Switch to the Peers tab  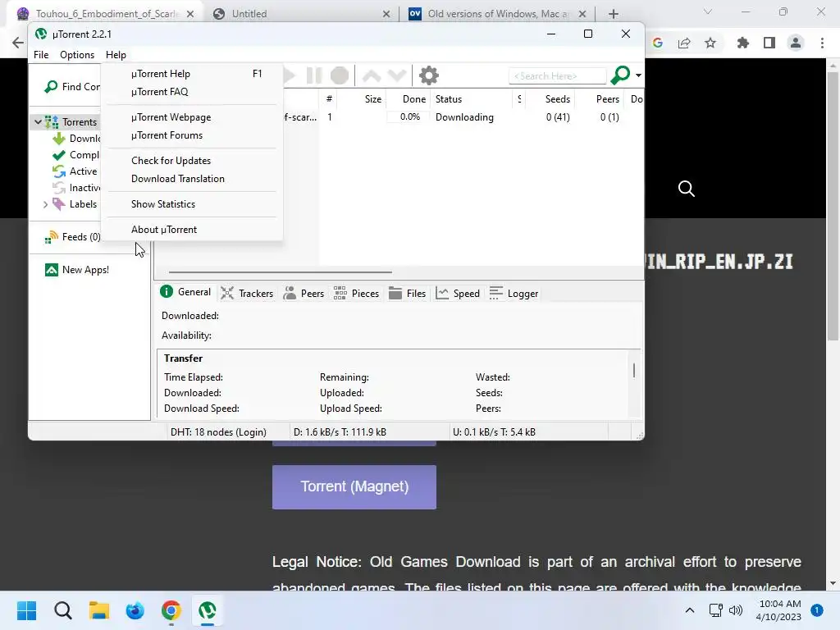(x=304, y=293)
